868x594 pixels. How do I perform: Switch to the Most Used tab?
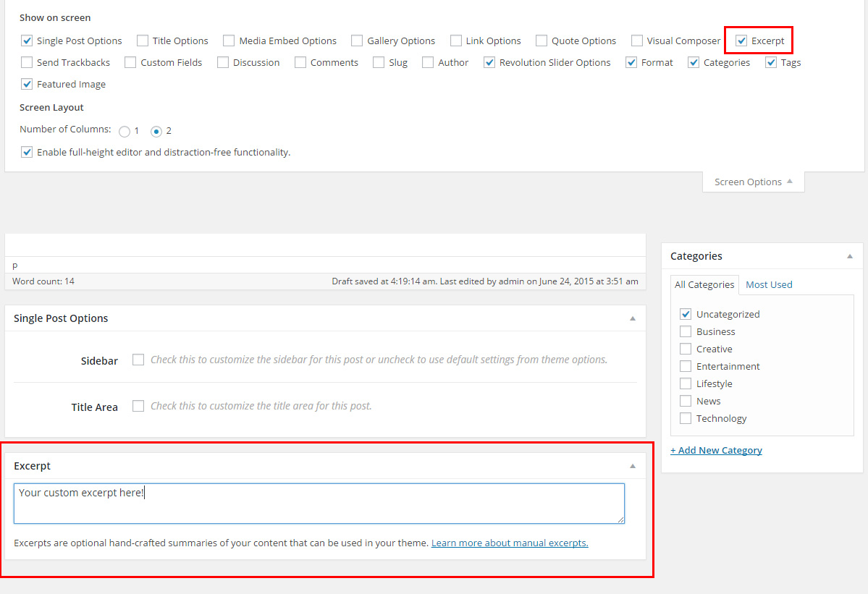pos(769,285)
